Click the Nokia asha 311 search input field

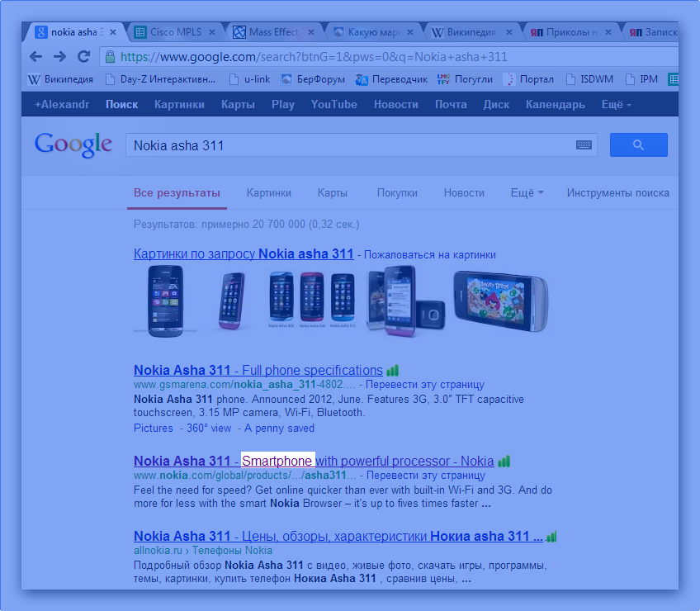347,145
